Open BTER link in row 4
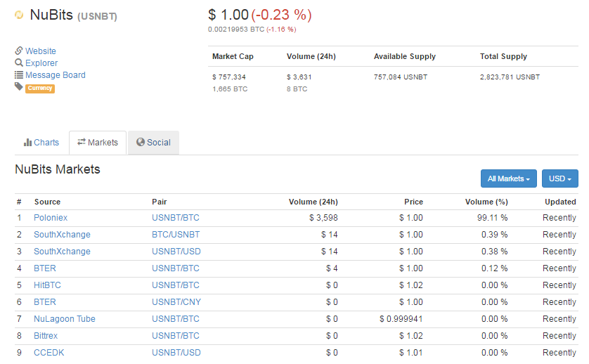This screenshot has width=589, height=364. (45, 268)
